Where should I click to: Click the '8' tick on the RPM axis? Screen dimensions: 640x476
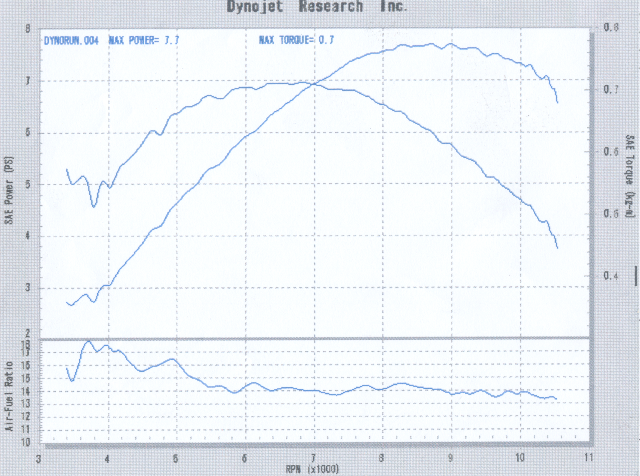(382, 458)
